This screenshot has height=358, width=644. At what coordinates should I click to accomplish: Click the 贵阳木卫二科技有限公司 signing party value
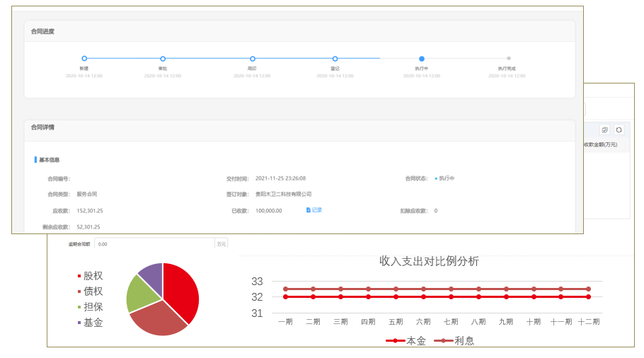pyautogui.click(x=283, y=194)
